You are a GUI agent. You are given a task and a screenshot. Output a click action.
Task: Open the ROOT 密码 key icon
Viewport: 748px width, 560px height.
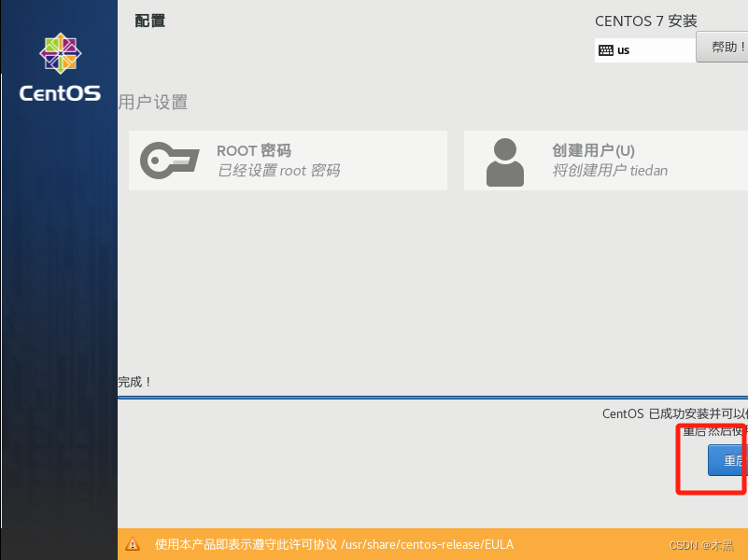point(169,161)
